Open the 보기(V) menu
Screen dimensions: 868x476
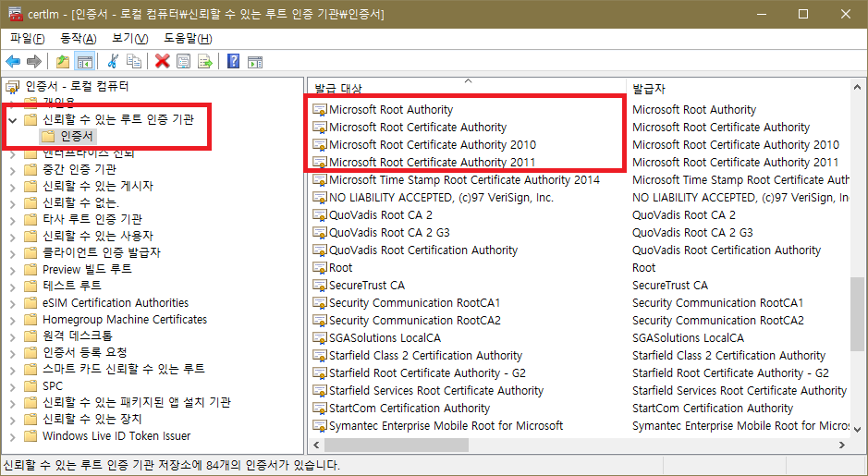[x=130, y=38]
